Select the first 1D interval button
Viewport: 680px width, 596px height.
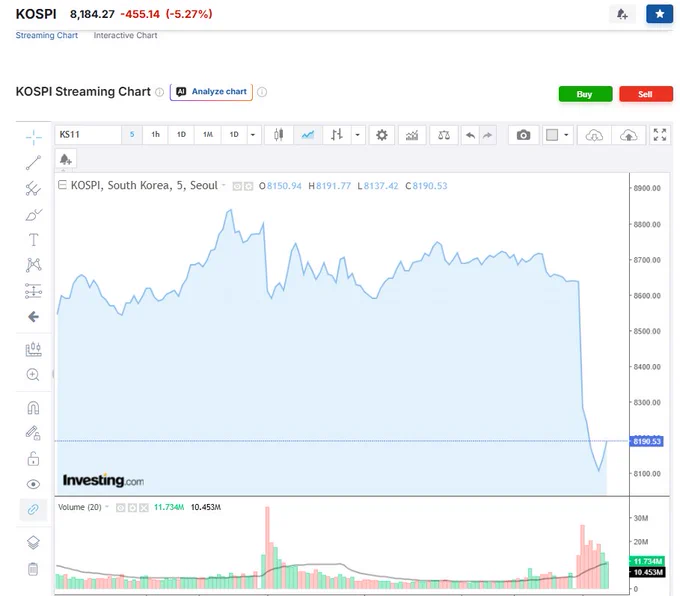click(181, 134)
